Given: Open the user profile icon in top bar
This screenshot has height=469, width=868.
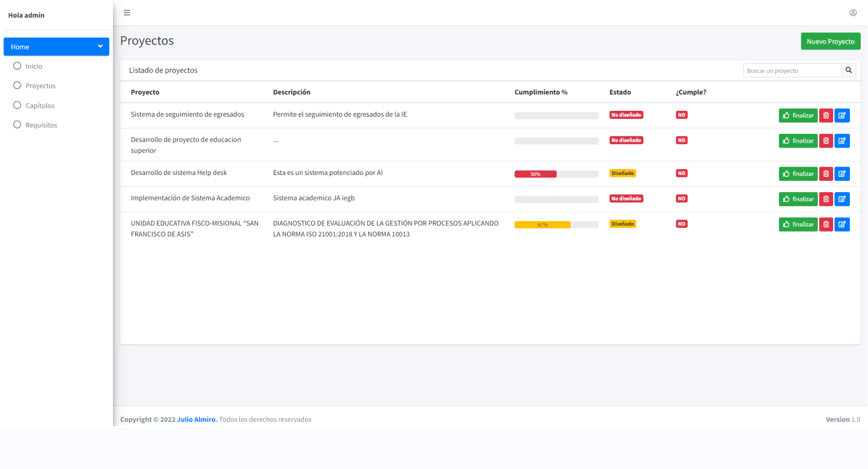Looking at the screenshot, I should tap(853, 13).
